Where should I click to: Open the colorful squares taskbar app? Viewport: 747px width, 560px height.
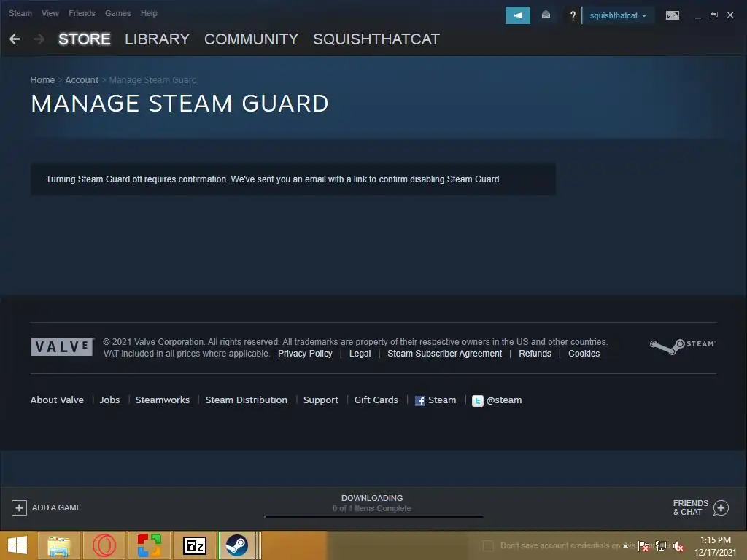[x=149, y=545]
